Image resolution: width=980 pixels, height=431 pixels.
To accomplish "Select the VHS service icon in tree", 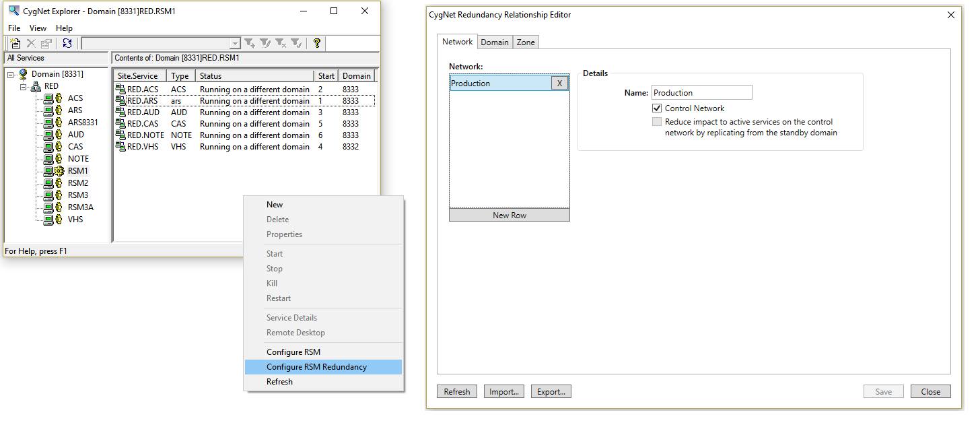I will pyautogui.click(x=53, y=220).
